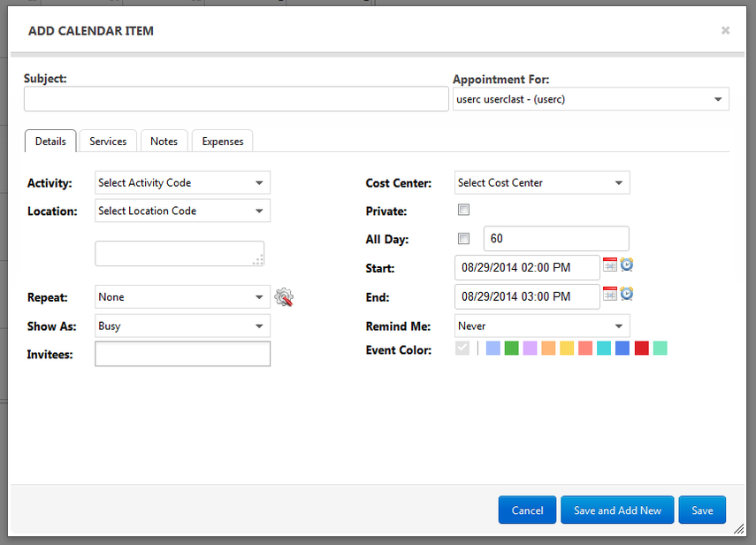Screen dimensions: 756x545
Task: Open the Start date calendar picker icon
Action: point(610,265)
